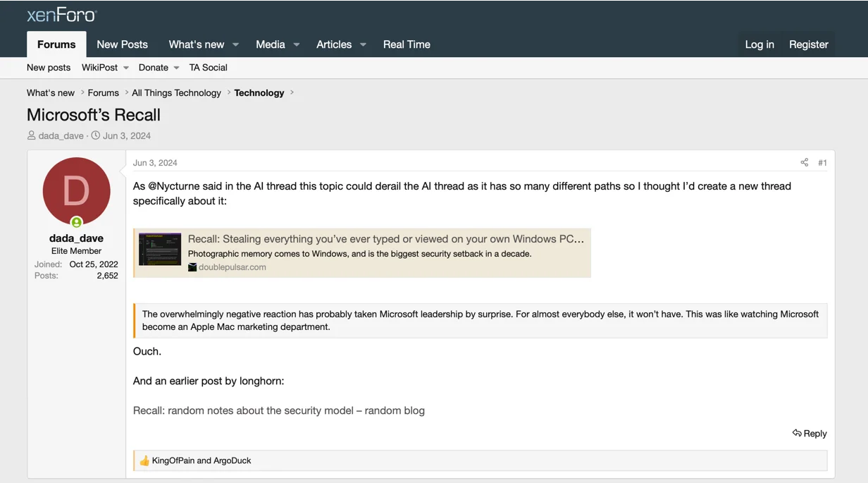Expand the What's new dropdown arrow
This screenshot has width=868, height=483.
tap(236, 44)
